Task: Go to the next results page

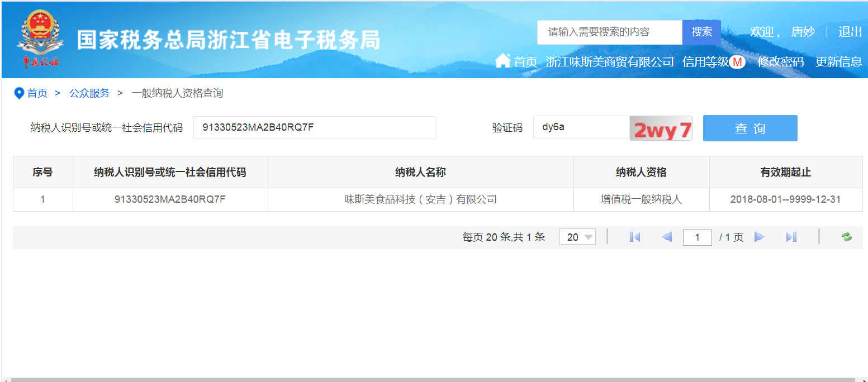Action: click(x=759, y=237)
